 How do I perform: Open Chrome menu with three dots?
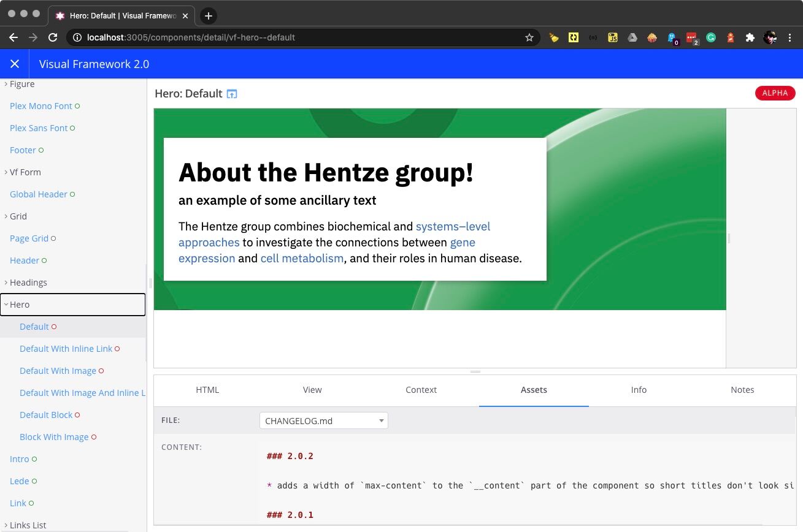coord(791,37)
